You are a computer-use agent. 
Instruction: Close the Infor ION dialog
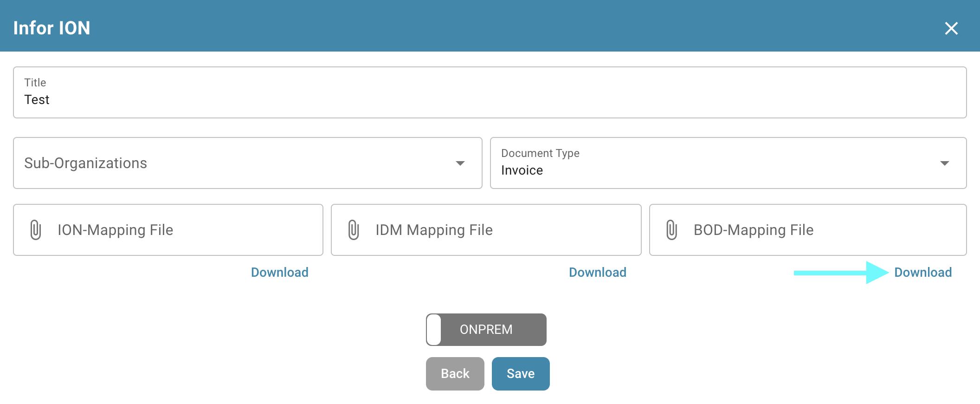(951, 28)
